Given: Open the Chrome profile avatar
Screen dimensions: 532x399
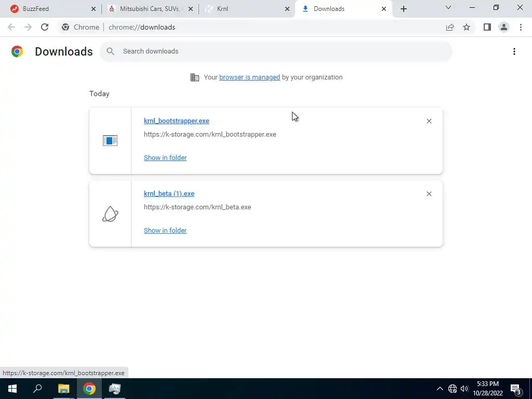Looking at the screenshot, I should click(504, 27).
